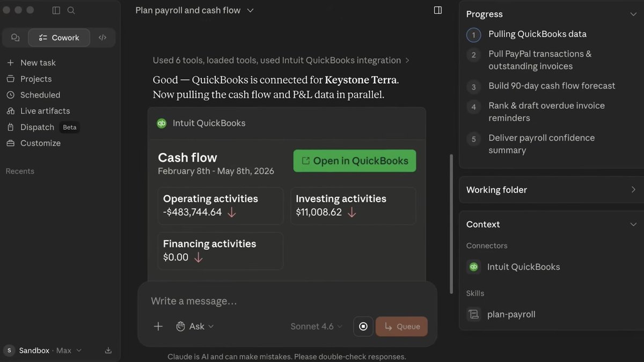
Task: Select step 4 Rank & draft overdue reminders
Action: click(x=546, y=112)
